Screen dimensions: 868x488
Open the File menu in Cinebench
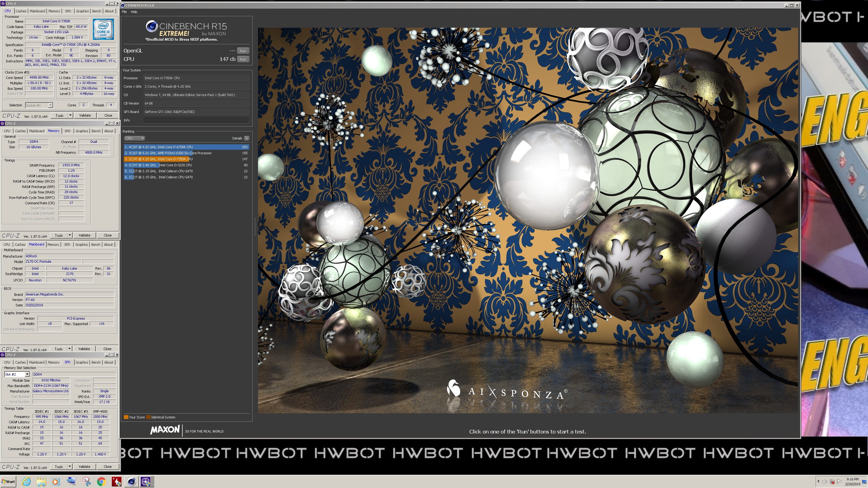[x=124, y=12]
